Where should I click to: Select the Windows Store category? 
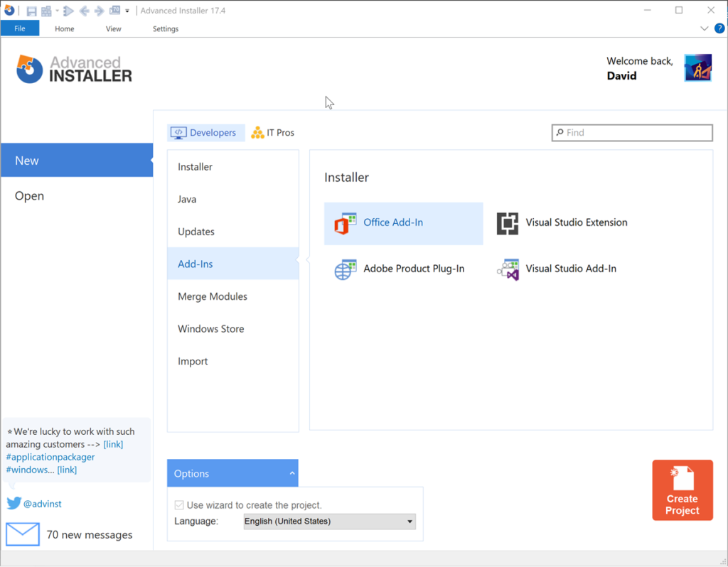[x=233, y=328]
